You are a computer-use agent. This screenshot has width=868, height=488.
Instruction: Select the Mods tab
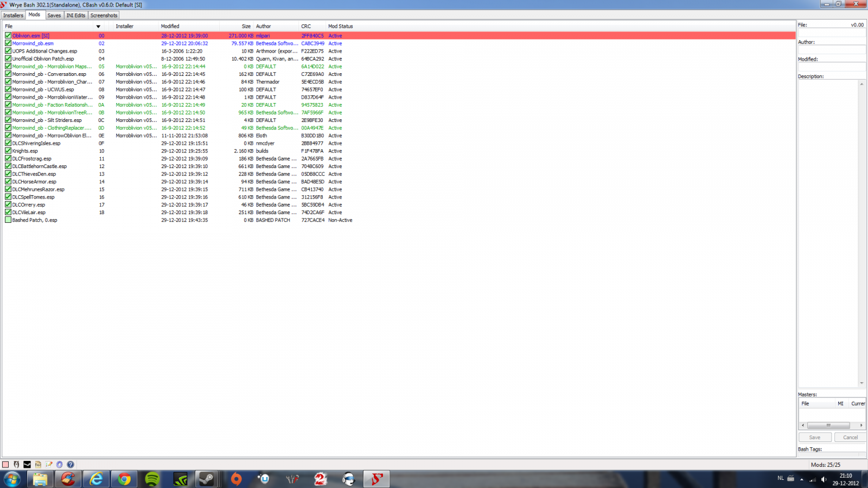(34, 15)
